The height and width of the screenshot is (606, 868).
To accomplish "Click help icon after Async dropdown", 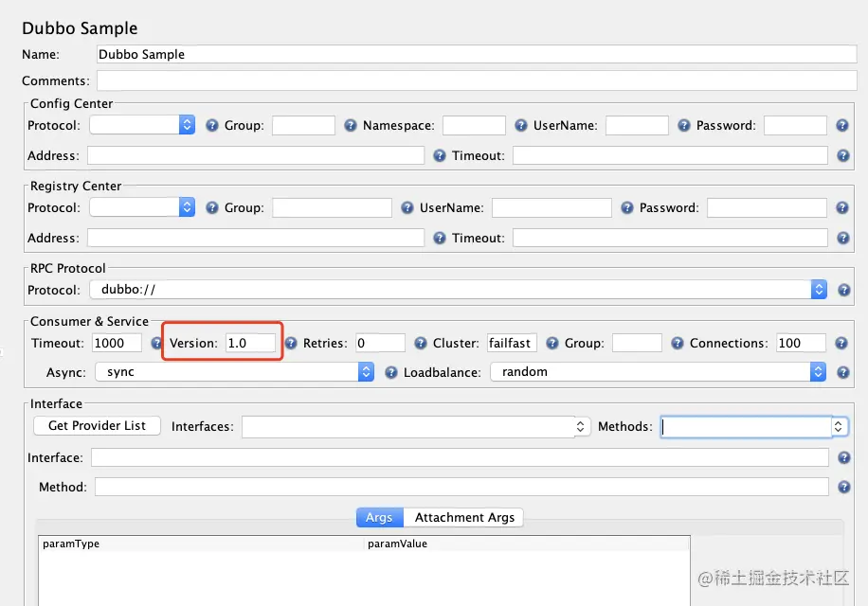I will [391, 373].
